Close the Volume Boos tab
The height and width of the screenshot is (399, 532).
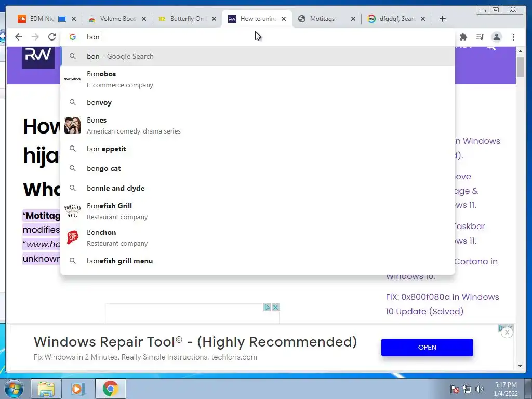pos(144,19)
